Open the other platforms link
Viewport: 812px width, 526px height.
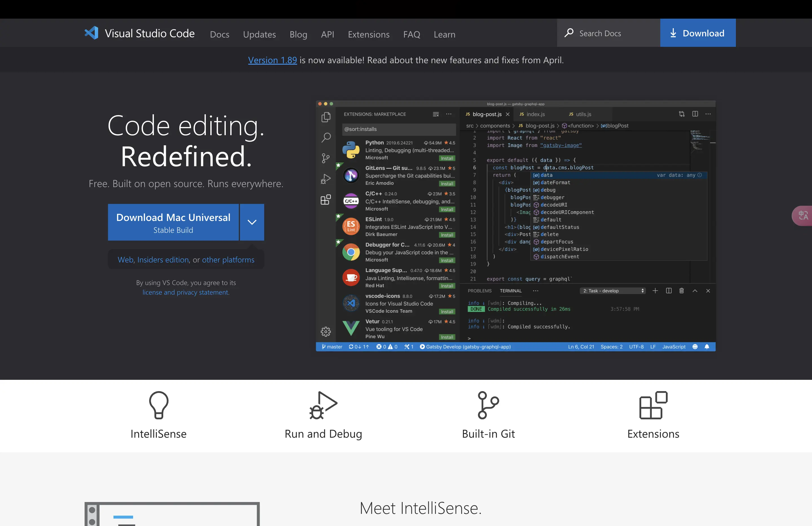pyautogui.click(x=228, y=260)
